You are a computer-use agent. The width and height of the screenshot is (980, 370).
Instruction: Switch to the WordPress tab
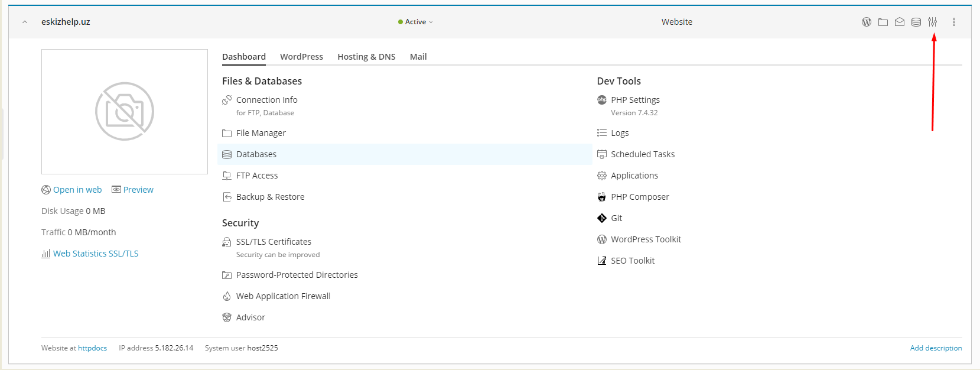[x=301, y=57]
